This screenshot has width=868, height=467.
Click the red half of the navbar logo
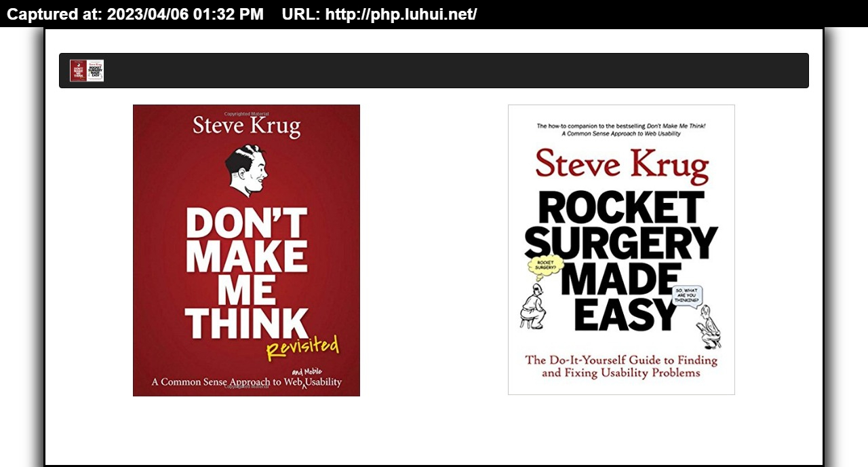coord(78,71)
